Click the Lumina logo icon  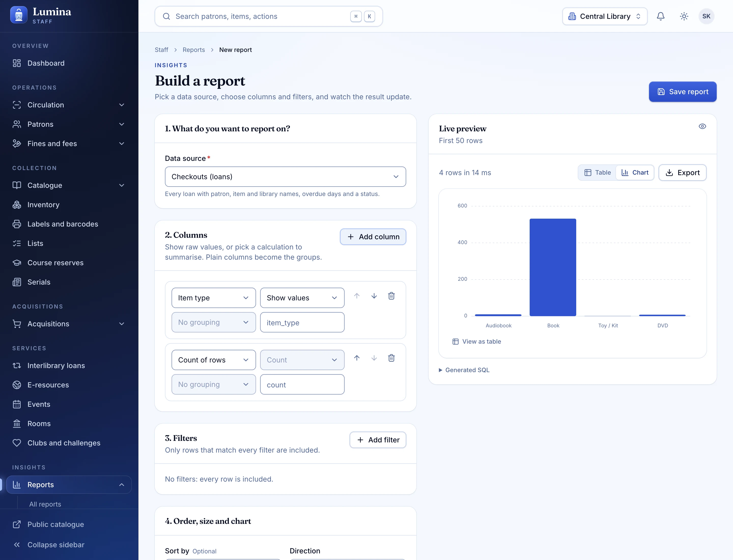pyautogui.click(x=19, y=15)
